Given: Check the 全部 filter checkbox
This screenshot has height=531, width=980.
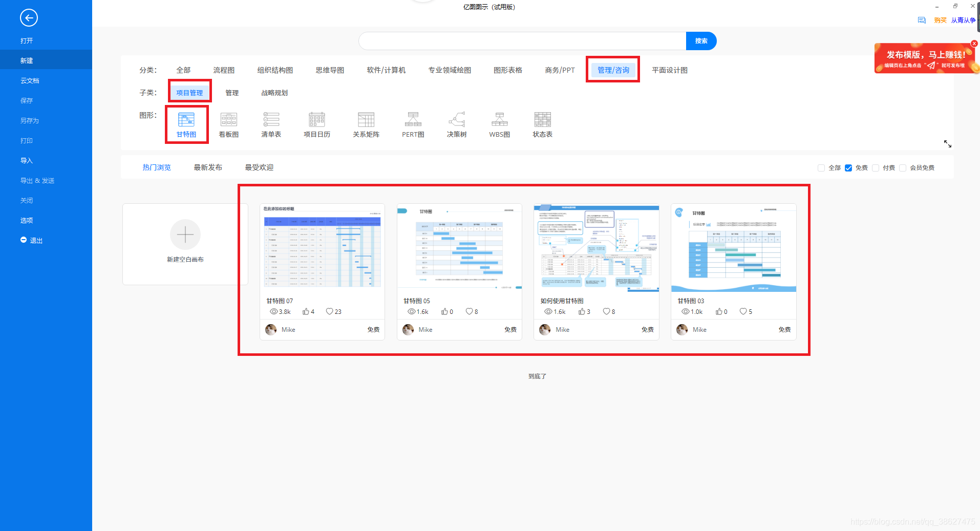Looking at the screenshot, I should pyautogui.click(x=821, y=168).
